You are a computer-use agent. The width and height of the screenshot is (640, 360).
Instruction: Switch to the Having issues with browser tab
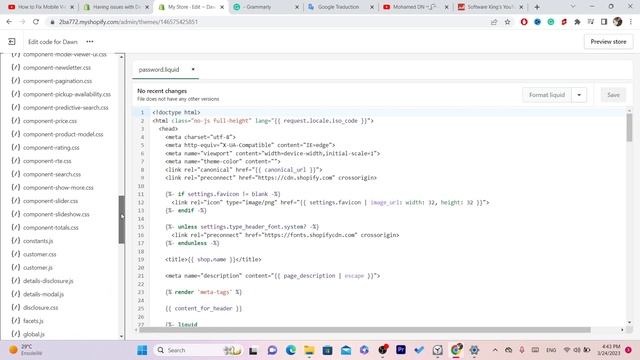tap(116, 7)
